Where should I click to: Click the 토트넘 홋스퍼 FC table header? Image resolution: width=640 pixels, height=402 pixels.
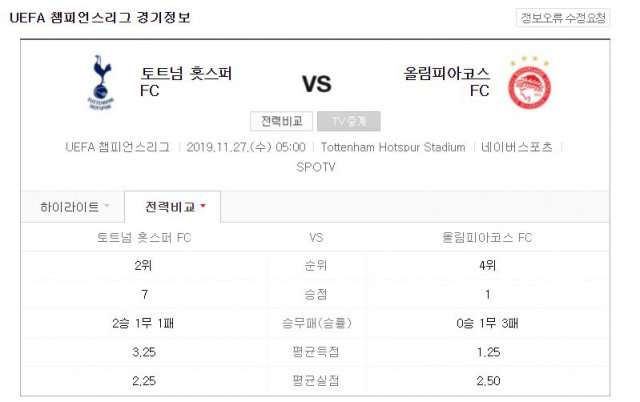144,238
